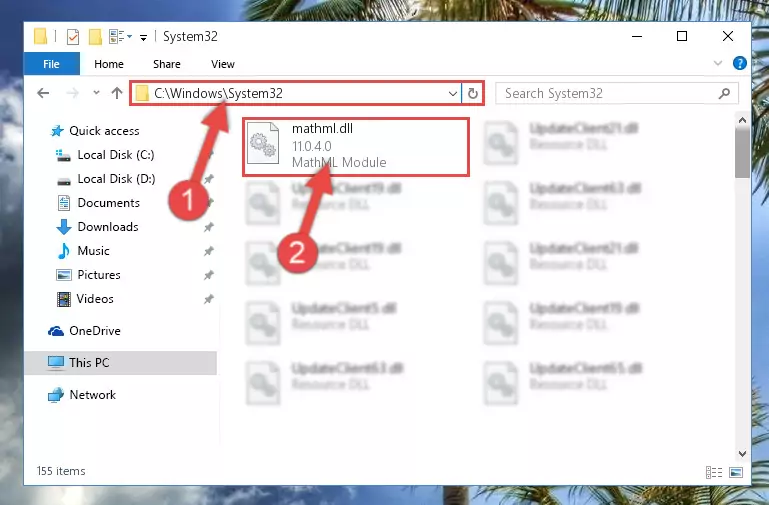Select Local Disk (D:) in sidebar
The image size is (769, 505).
(x=116, y=179)
